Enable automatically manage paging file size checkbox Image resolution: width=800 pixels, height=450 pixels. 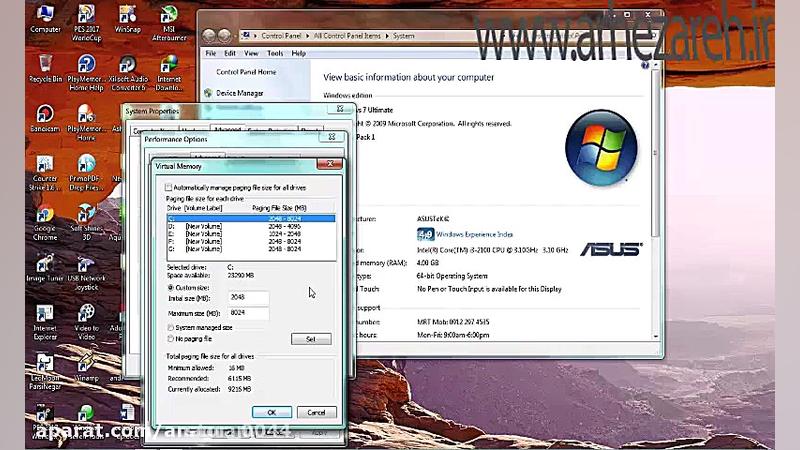168,187
